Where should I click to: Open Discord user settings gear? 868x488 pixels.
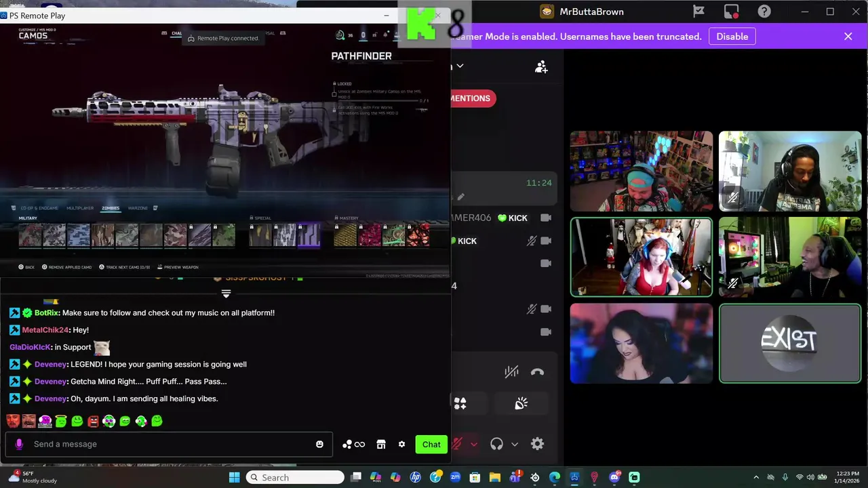pos(537,444)
